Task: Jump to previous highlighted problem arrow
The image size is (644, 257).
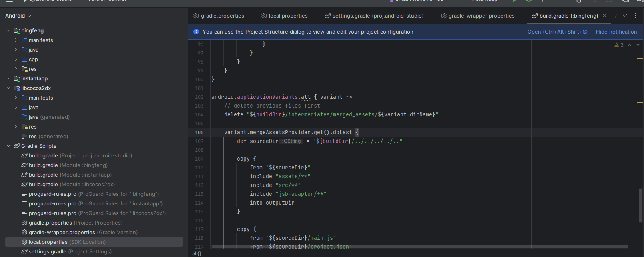Action: (x=630, y=45)
